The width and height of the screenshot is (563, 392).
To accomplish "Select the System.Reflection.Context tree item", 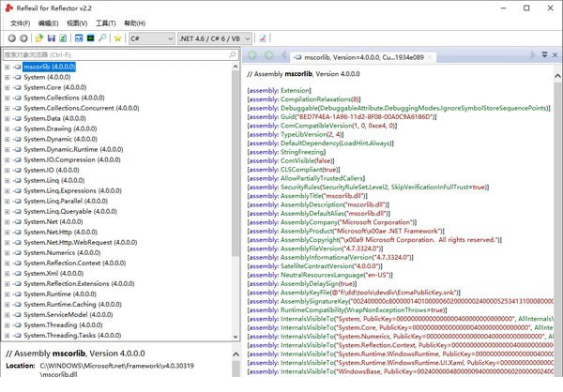I will click(75, 264).
